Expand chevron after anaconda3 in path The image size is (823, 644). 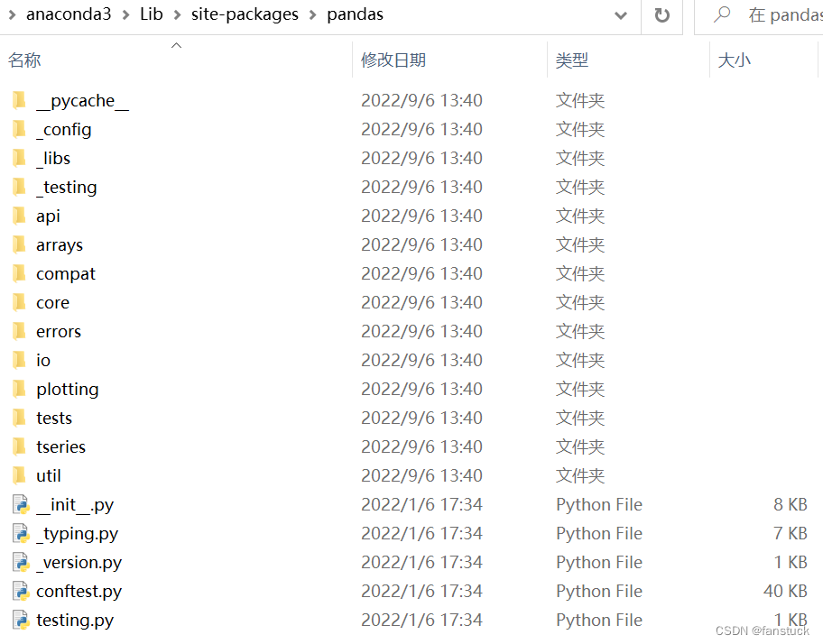coord(126,14)
